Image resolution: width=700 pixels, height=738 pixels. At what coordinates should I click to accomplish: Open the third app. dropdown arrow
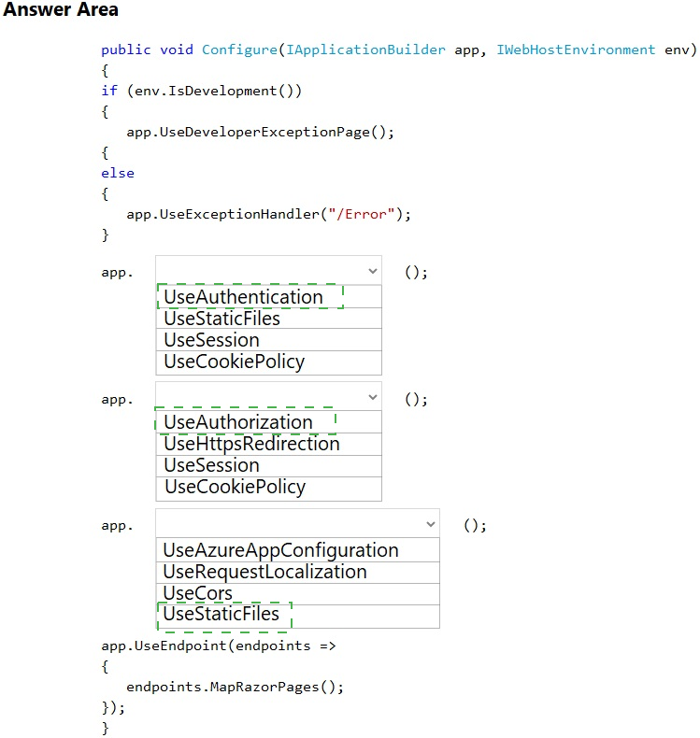coord(430,524)
